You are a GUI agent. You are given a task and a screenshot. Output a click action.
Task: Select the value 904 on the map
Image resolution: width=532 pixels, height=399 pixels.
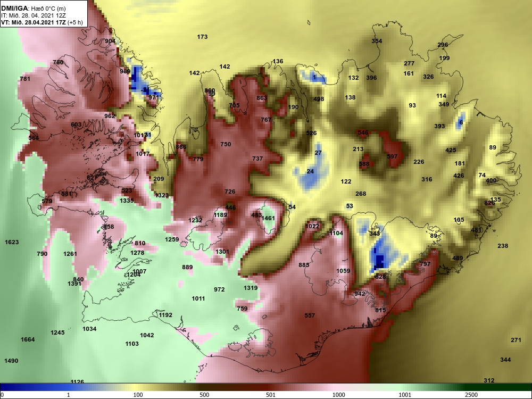(x=110, y=41)
